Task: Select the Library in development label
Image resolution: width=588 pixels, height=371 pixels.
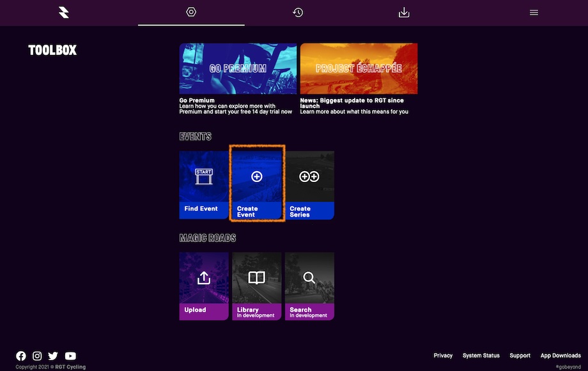Action: point(256,312)
